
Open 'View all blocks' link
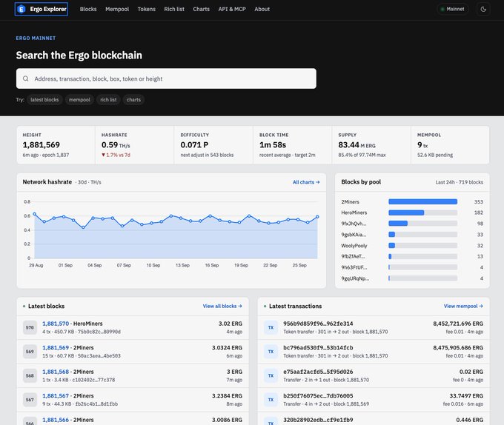(x=222, y=306)
